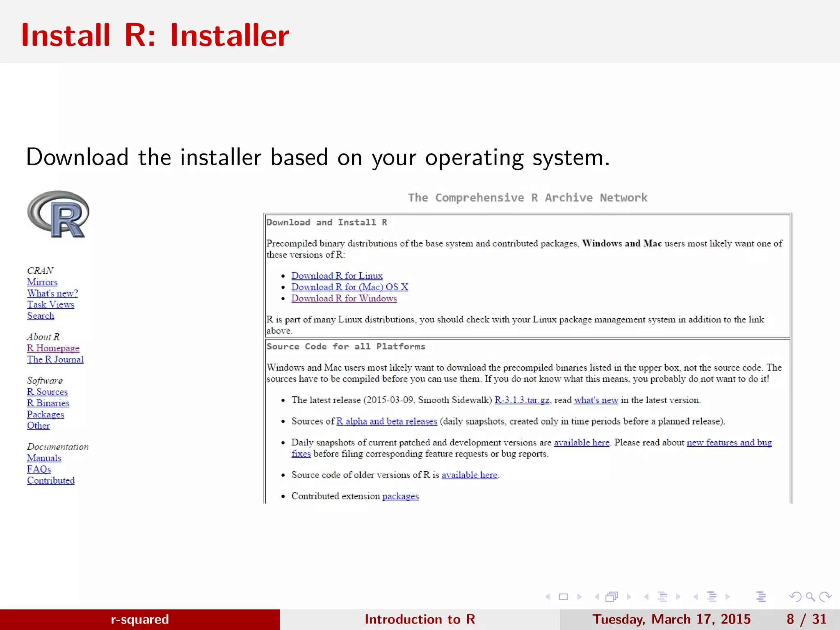Click the next slide arrow beside the rectangle icon
The width and height of the screenshot is (840, 630).
[580, 597]
